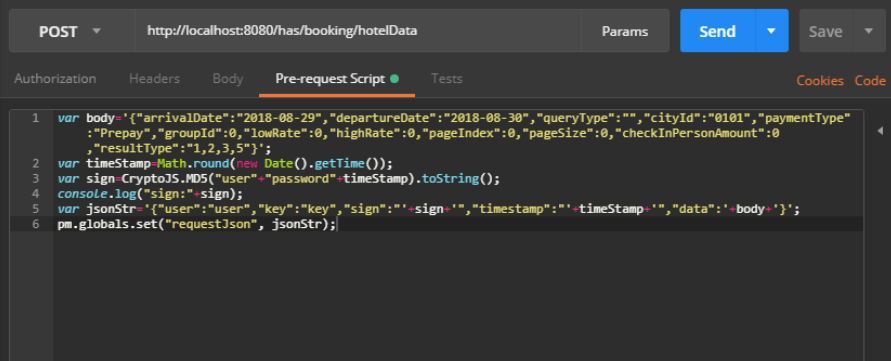891x361 pixels.
Task: Collapse the snippets side panel arrow
Action: [x=880, y=131]
